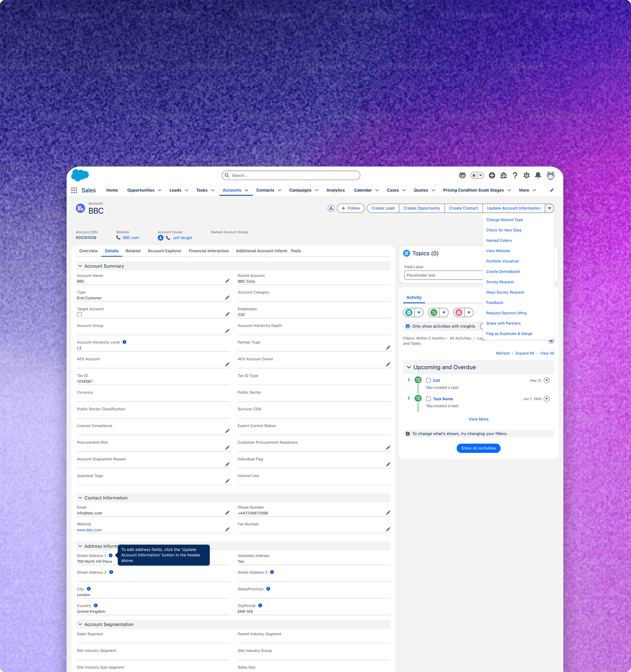
Task: Click the Account Hierarchy Level info icon
Action: [124, 342]
